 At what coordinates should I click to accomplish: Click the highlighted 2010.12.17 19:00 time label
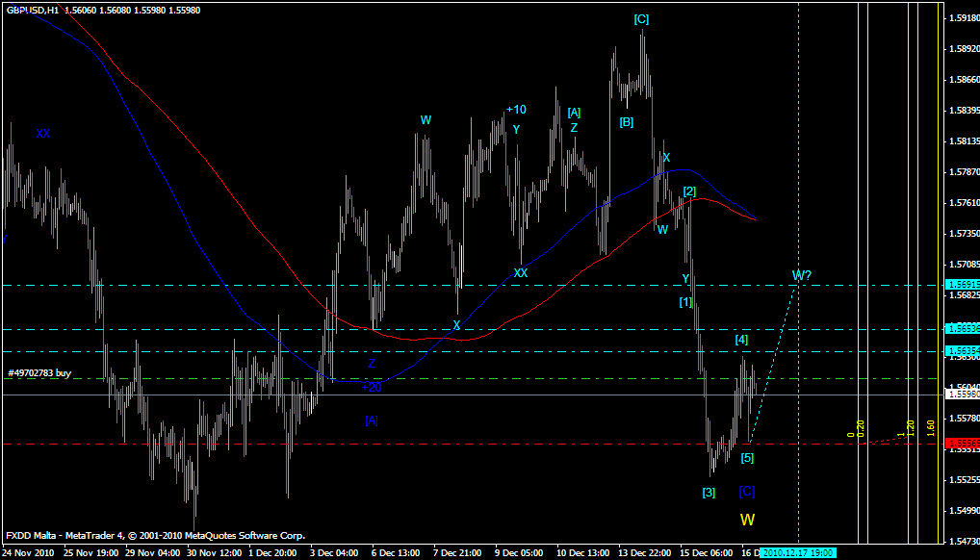[x=798, y=553]
